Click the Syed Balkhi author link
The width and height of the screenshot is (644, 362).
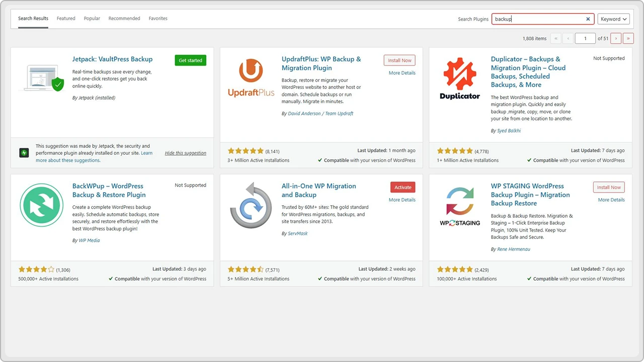tap(509, 130)
